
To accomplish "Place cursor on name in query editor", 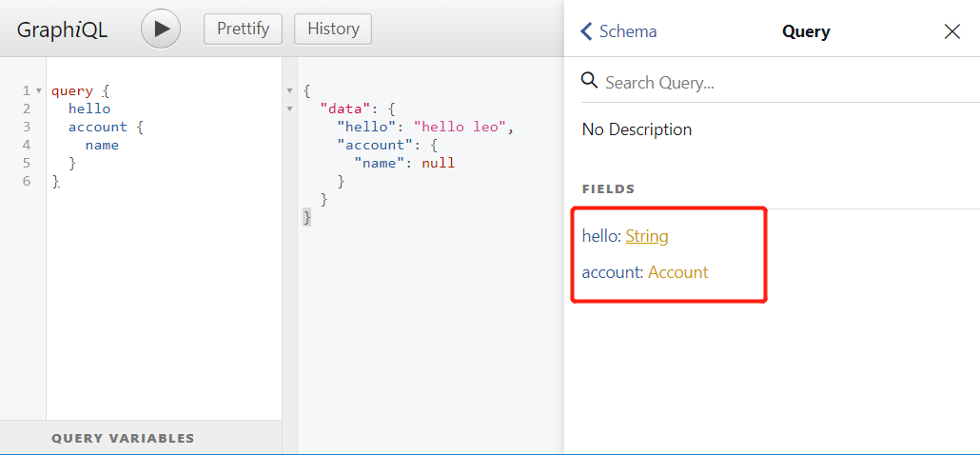I will pos(102,145).
